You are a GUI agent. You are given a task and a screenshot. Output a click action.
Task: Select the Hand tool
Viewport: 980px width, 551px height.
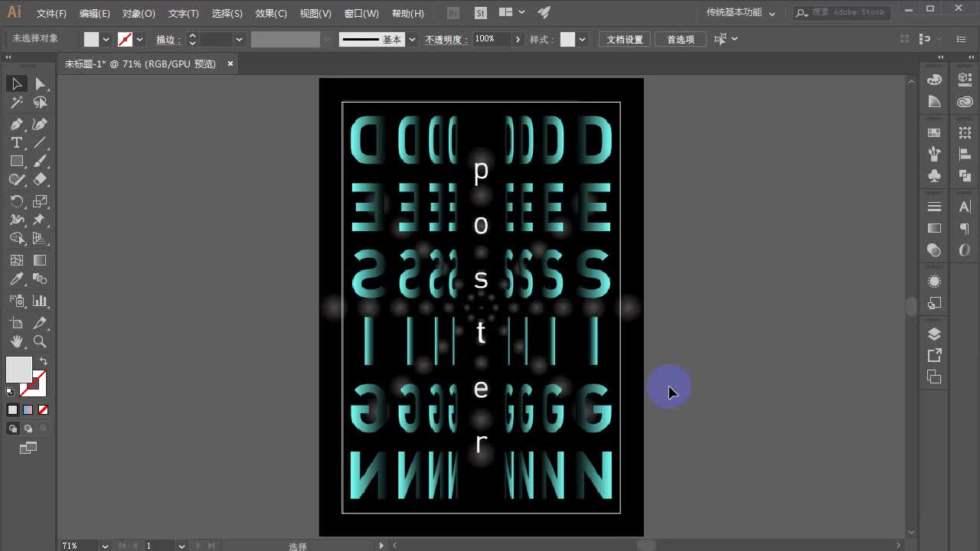pos(17,341)
